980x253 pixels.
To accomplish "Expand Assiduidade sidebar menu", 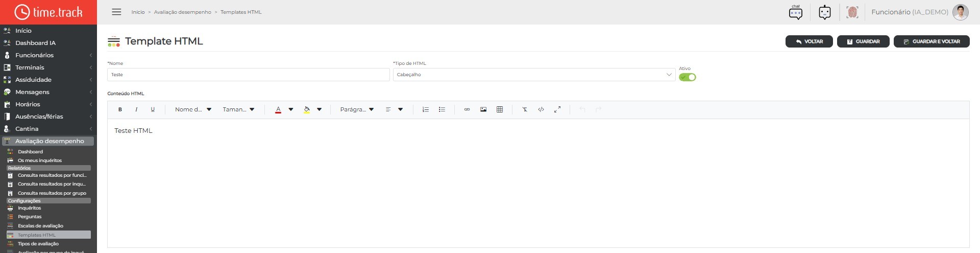I will [x=48, y=80].
